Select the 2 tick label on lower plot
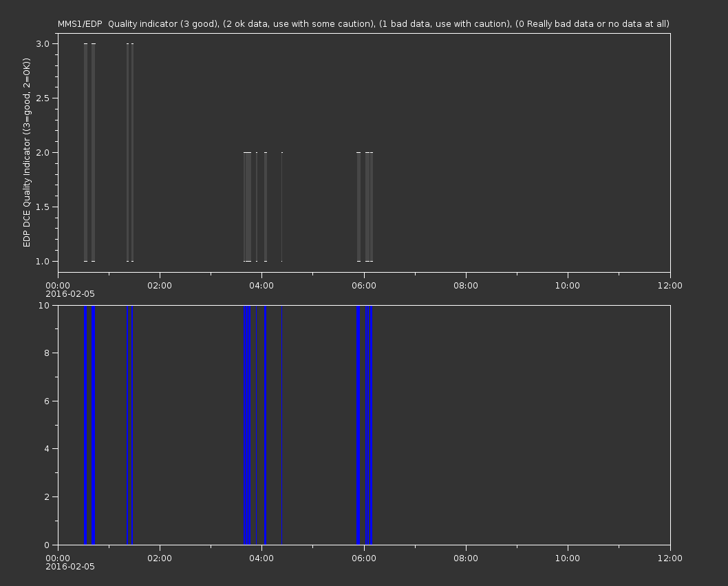The height and width of the screenshot is (586, 728). tap(47, 496)
